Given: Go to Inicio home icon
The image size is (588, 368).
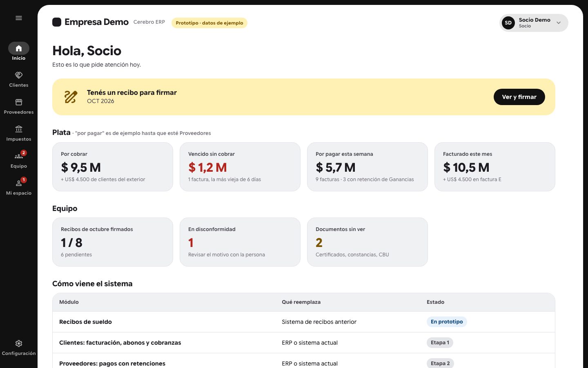Looking at the screenshot, I should pos(19,48).
